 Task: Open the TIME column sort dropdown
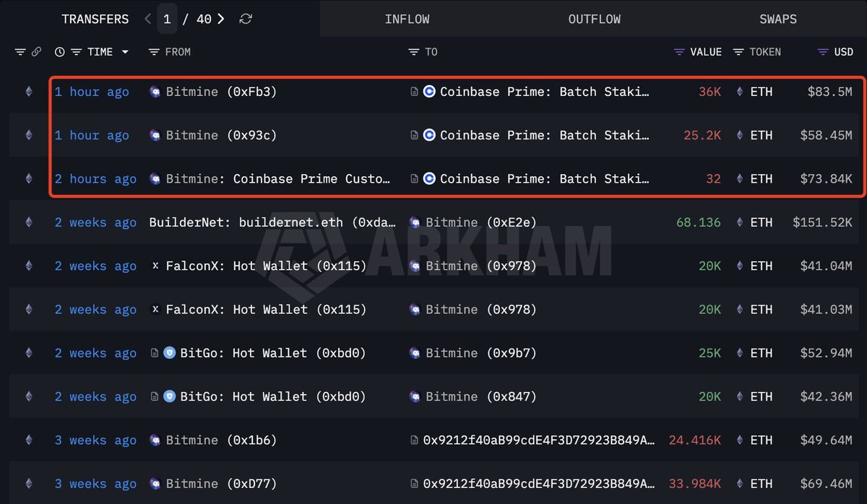[x=124, y=51]
